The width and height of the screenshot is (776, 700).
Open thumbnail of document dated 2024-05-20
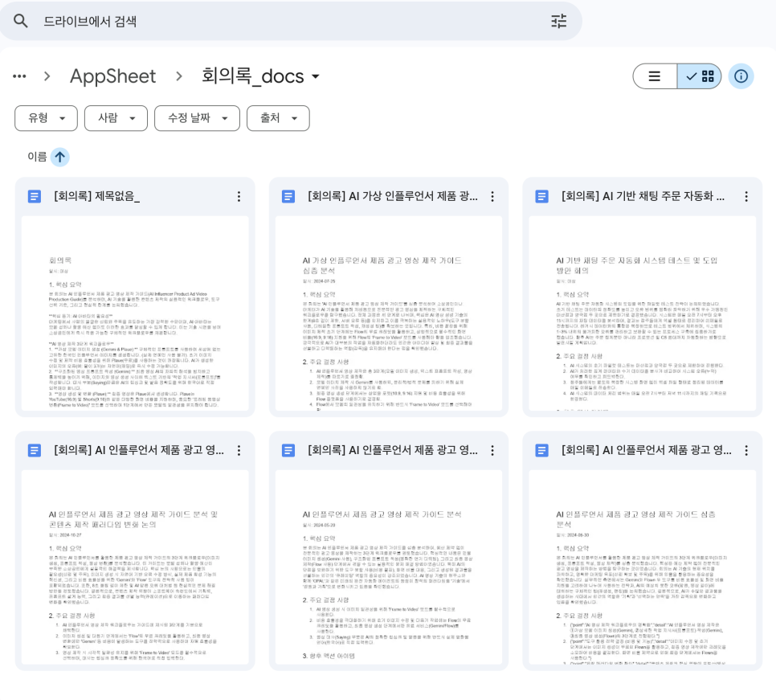click(x=389, y=567)
